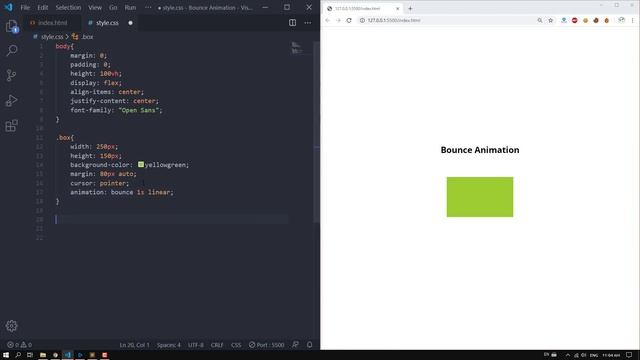The width and height of the screenshot is (640, 360).
Task: Switch to the index.html editor tab
Action: point(52,23)
